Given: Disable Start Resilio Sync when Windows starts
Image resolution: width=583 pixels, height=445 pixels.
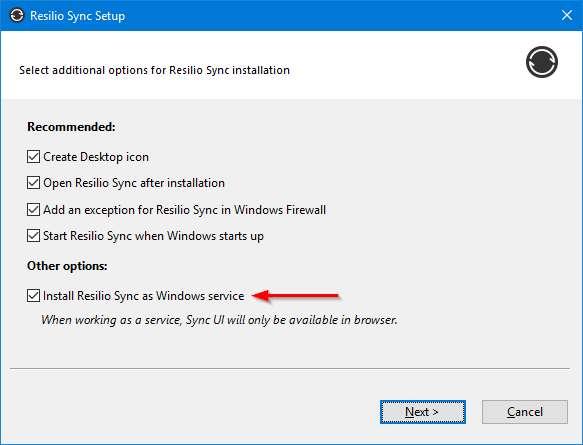Looking at the screenshot, I should (x=33, y=236).
